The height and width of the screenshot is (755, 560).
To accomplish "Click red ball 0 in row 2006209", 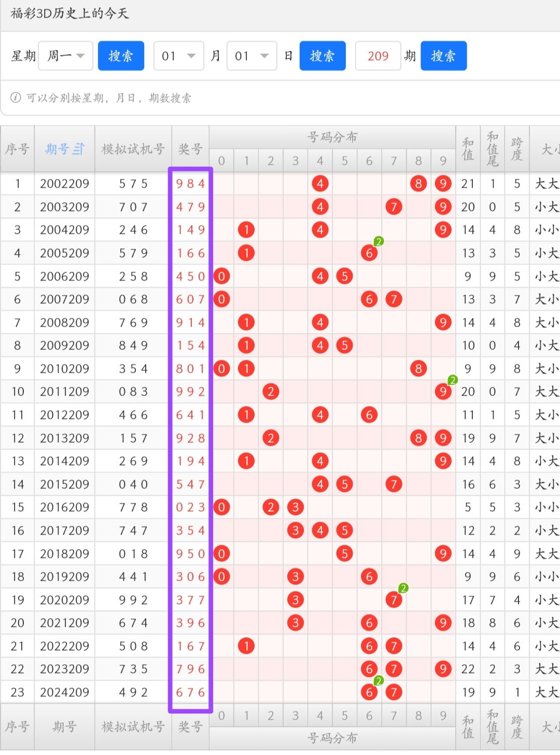I will [221, 276].
